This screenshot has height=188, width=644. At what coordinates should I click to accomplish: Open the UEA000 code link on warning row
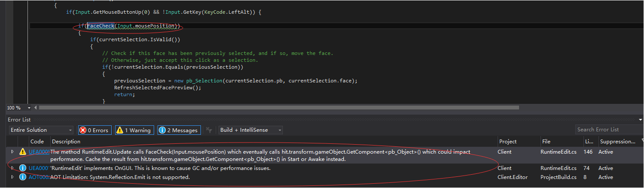click(39, 152)
